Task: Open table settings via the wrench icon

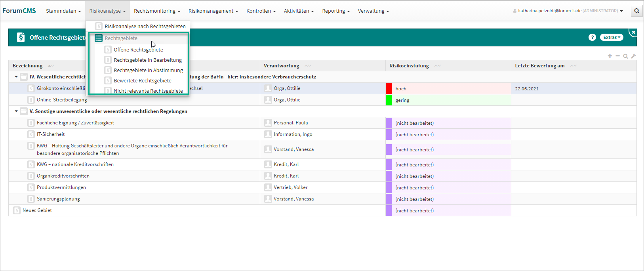Action: click(633, 56)
